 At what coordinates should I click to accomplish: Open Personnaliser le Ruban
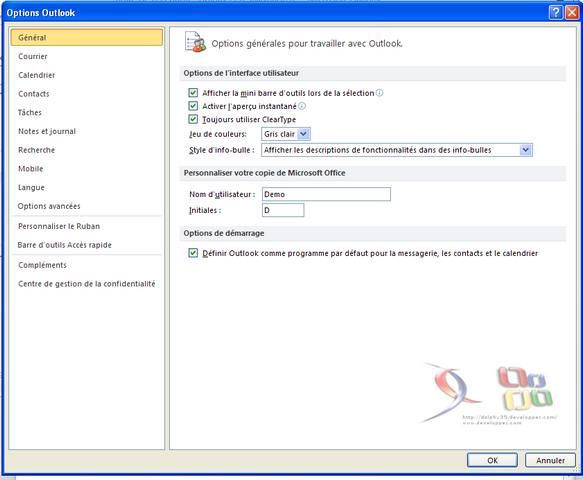87,226
